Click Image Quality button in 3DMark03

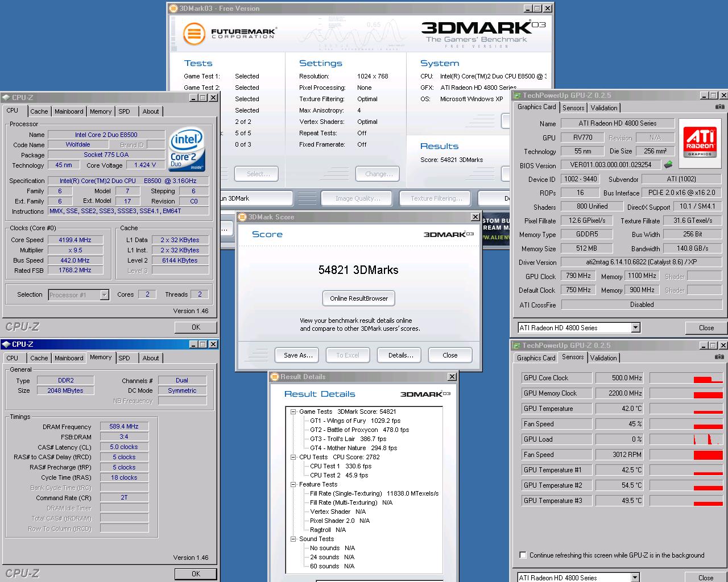tap(358, 198)
